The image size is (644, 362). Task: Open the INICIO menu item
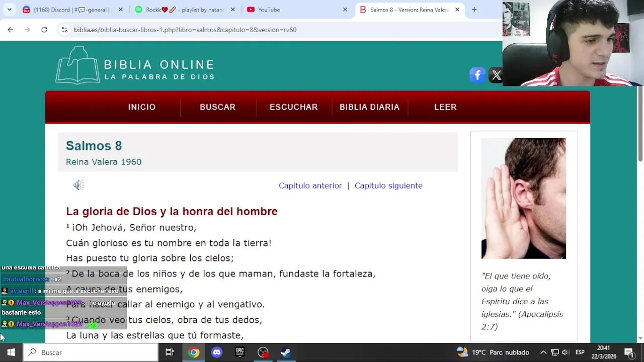142,107
